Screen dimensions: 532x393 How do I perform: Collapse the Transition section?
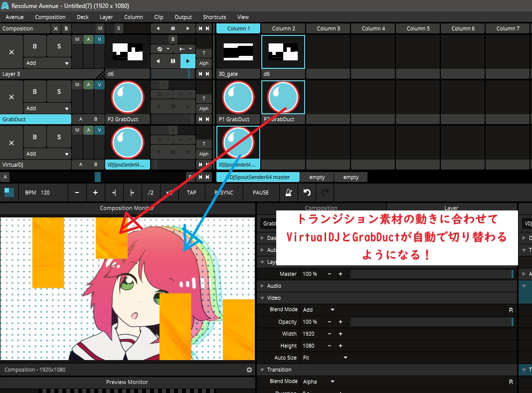pyautogui.click(x=262, y=370)
